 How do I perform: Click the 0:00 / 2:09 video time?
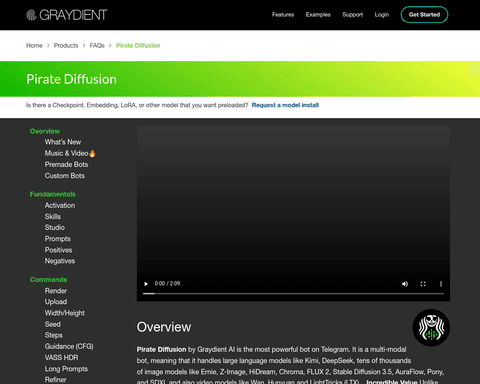[167, 283]
